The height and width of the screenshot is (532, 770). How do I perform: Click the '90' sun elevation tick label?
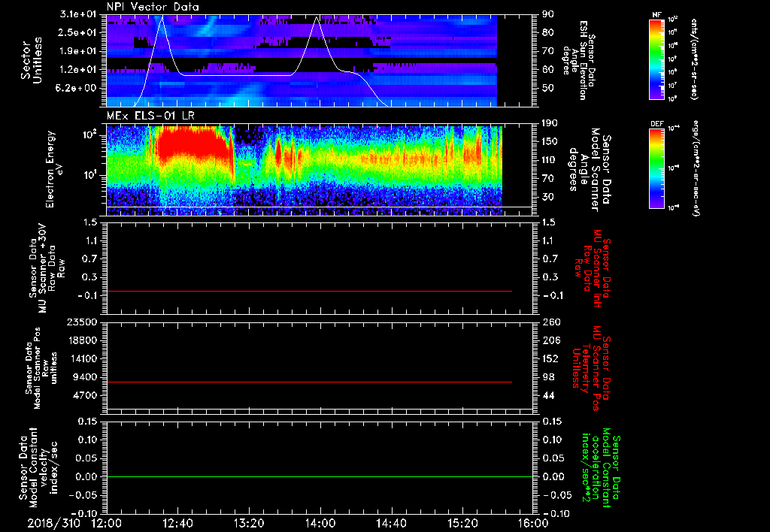coord(547,14)
